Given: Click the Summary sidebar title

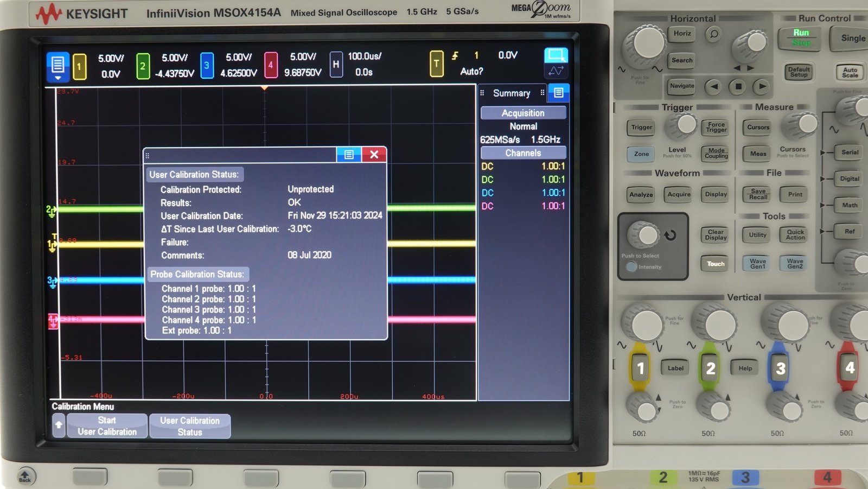Looking at the screenshot, I should (x=512, y=93).
